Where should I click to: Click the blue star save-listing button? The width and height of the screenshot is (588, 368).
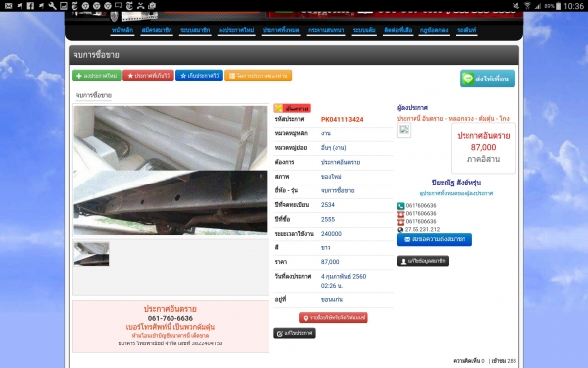(x=199, y=76)
